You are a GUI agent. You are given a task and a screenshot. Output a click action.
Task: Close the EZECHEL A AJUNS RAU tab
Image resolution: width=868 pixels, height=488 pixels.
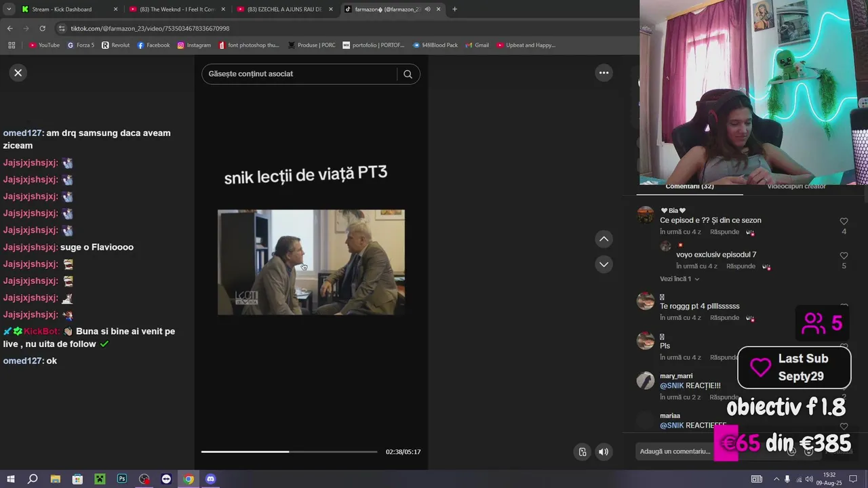pyautogui.click(x=331, y=9)
